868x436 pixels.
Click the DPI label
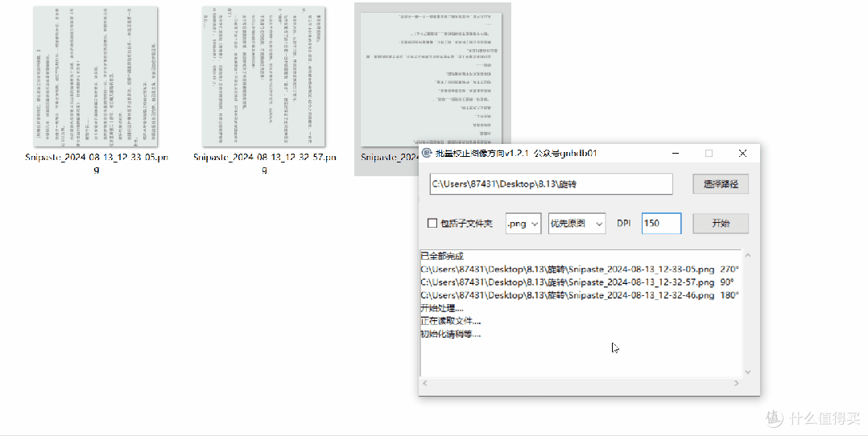(624, 223)
